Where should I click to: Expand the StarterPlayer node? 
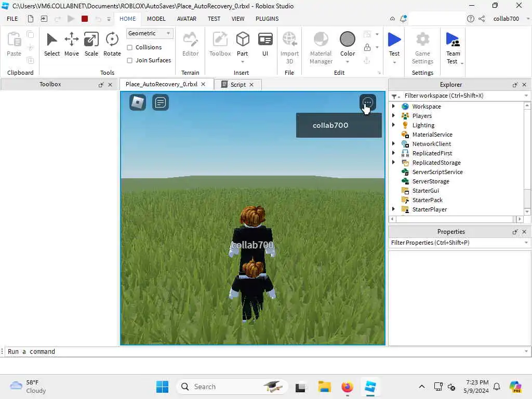click(x=393, y=209)
